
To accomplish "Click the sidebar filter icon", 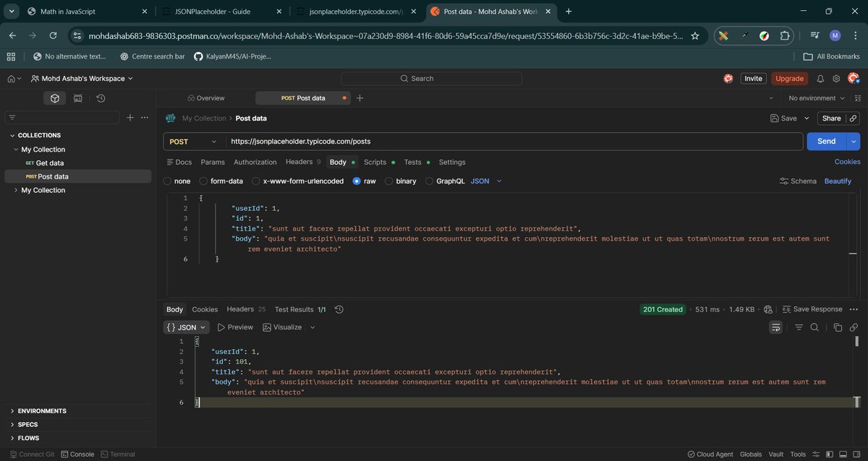I will [x=13, y=118].
